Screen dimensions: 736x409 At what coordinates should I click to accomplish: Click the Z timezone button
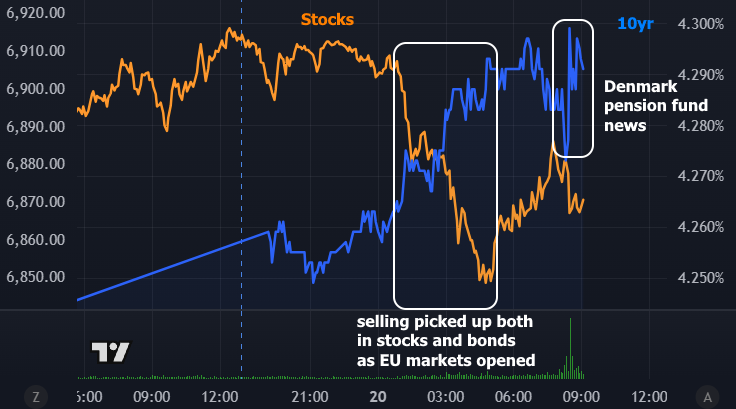[x=36, y=396]
